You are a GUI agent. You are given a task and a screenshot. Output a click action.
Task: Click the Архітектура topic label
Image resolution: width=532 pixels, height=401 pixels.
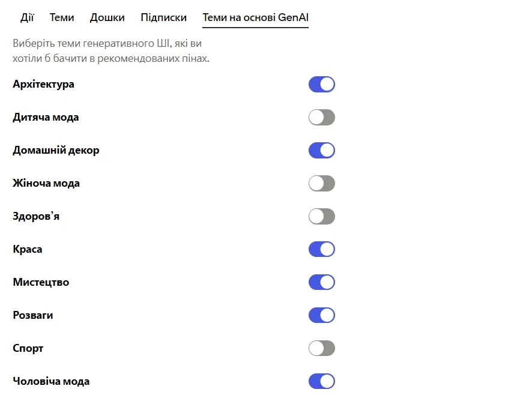[x=43, y=84]
